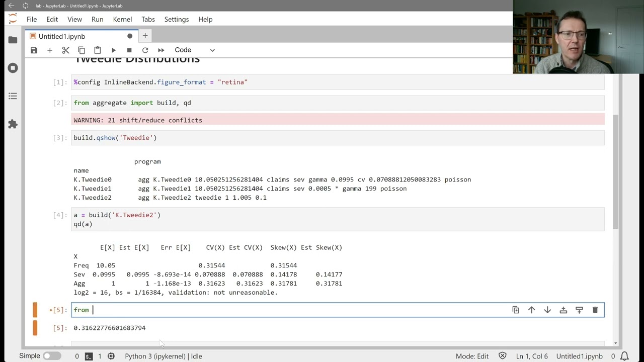Click the collapse bar of output 0.3162

[x=35, y=328]
